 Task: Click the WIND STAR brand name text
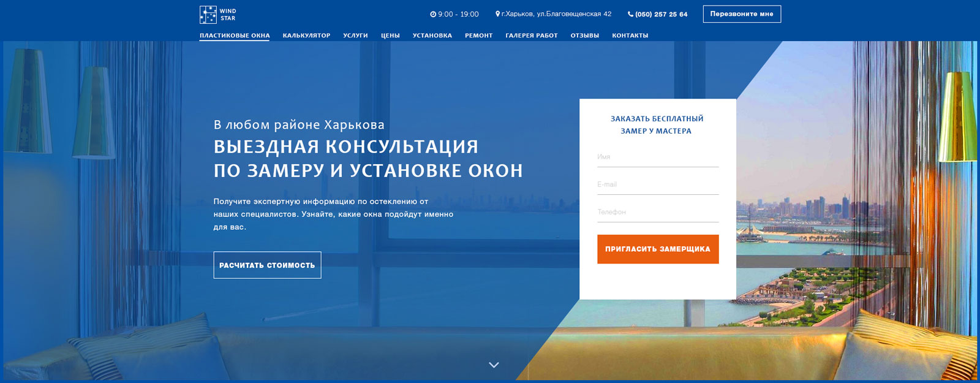pos(228,15)
